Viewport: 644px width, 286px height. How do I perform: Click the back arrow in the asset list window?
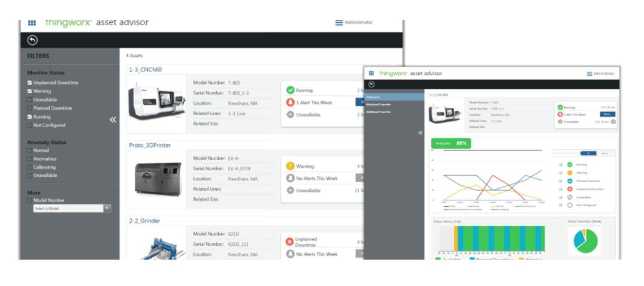(32, 40)
